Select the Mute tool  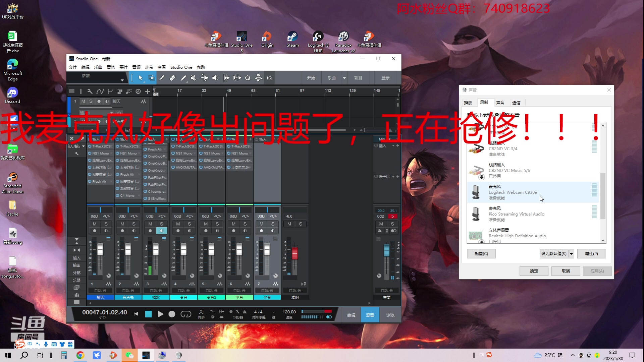click(x=194, y=78)
